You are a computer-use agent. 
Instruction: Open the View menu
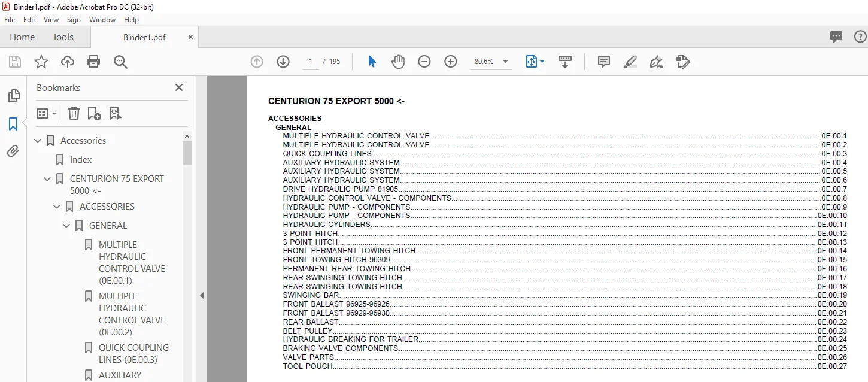tap(51, 20)
